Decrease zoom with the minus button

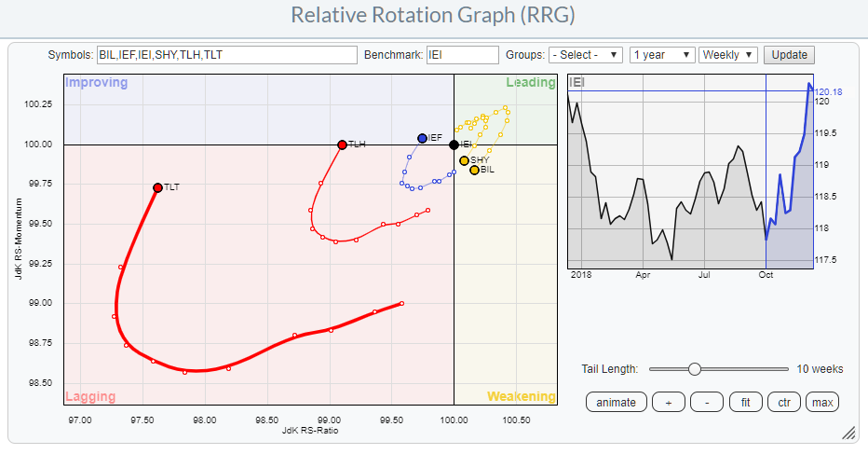707,402
